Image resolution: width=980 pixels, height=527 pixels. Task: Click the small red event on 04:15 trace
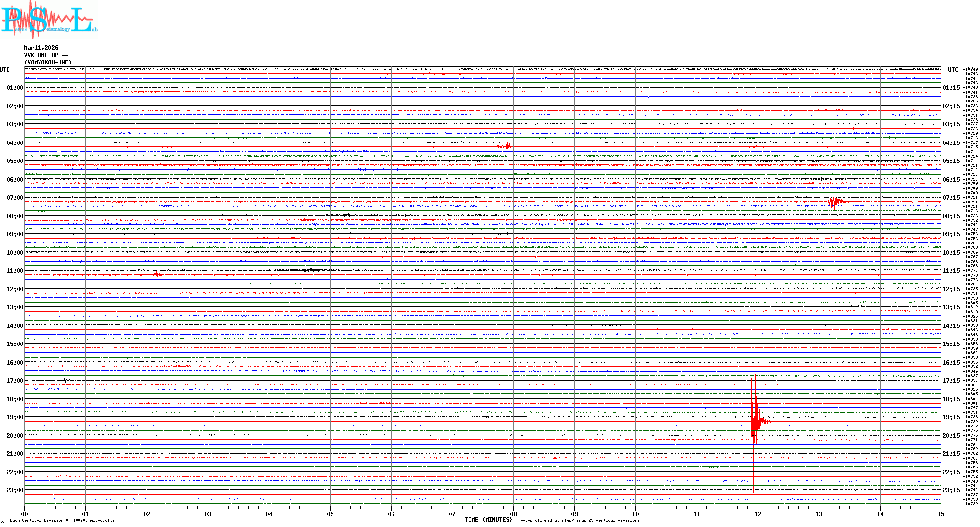coord(507,146)
